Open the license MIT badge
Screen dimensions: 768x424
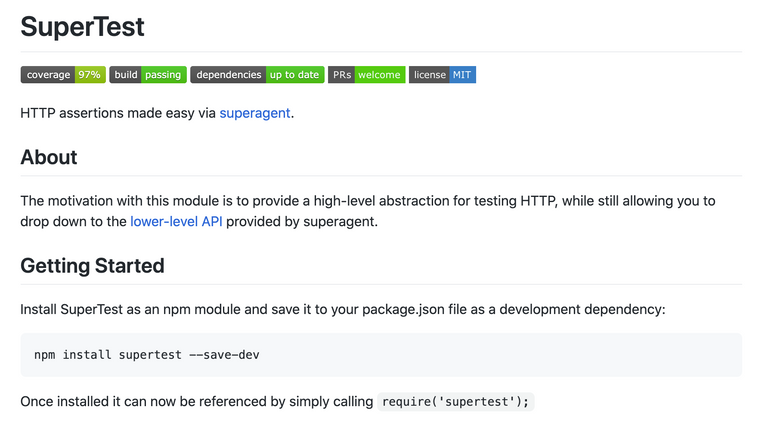(442, 75)
